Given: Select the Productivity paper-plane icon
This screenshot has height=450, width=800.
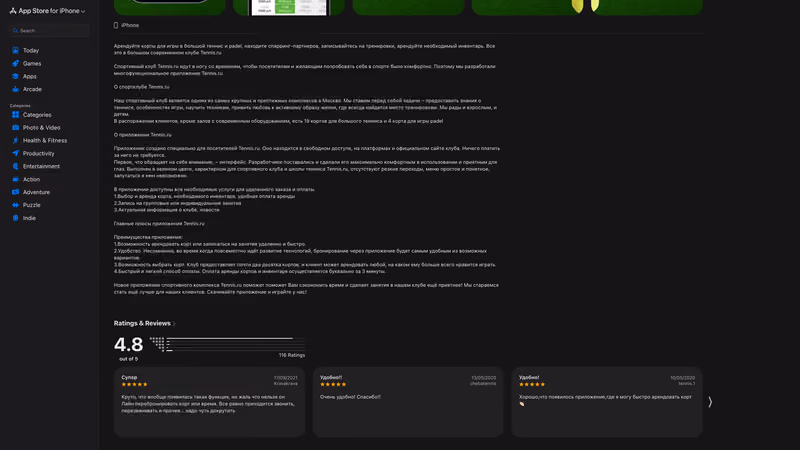Looking at the screenshot, I should pyautogui.click(x=15, y=153).
